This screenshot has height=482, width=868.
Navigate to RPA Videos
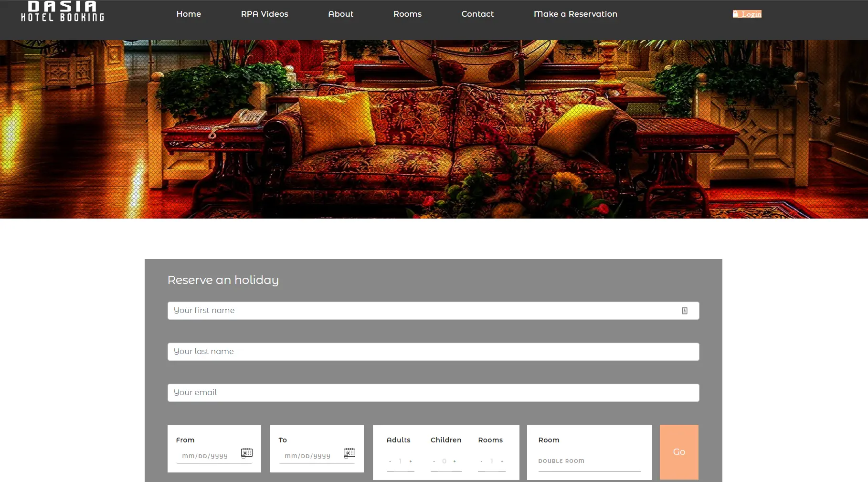265,14
